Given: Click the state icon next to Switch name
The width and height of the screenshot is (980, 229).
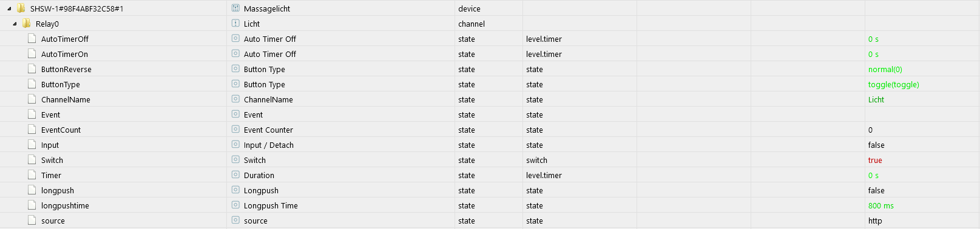Looking at the screenshot, I should coord(235,160).
